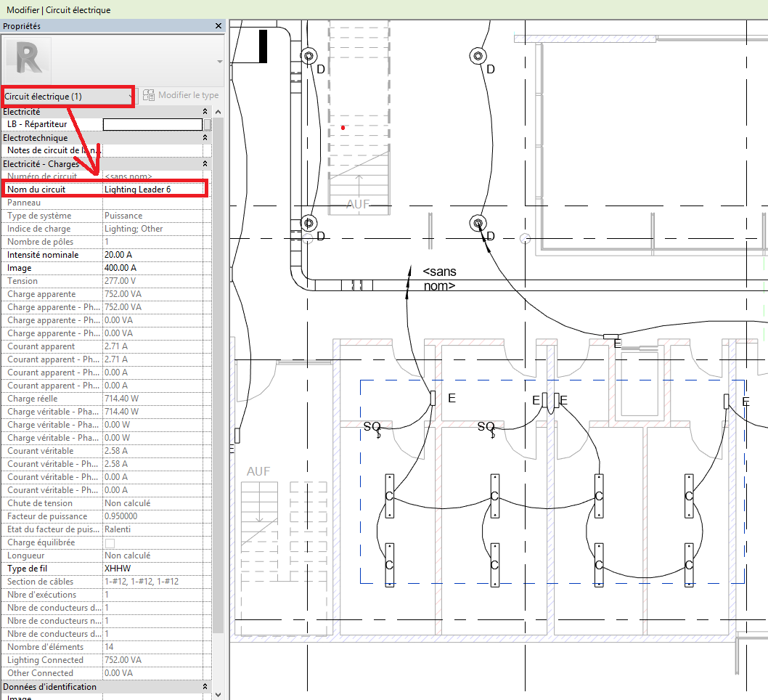Select the red point marker on the staircase
The height and width of the screenshot is (700, 768).
(343, 128)
